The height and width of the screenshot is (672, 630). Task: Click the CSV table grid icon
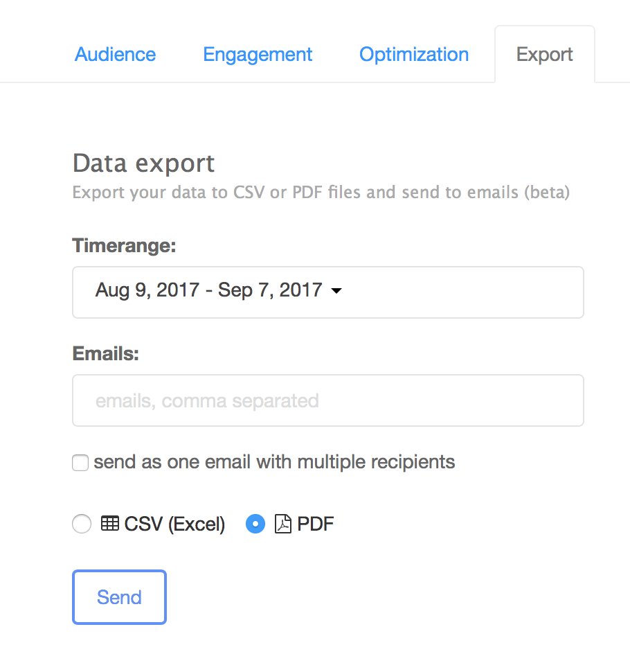pos(110,523)
